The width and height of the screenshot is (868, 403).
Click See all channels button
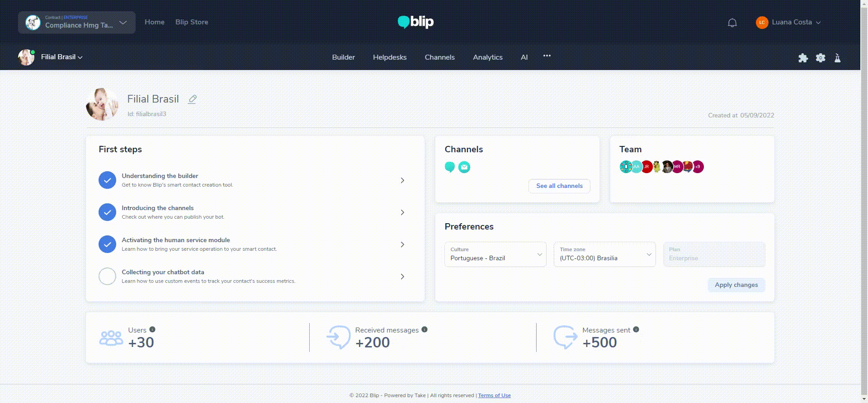(559, 186)
